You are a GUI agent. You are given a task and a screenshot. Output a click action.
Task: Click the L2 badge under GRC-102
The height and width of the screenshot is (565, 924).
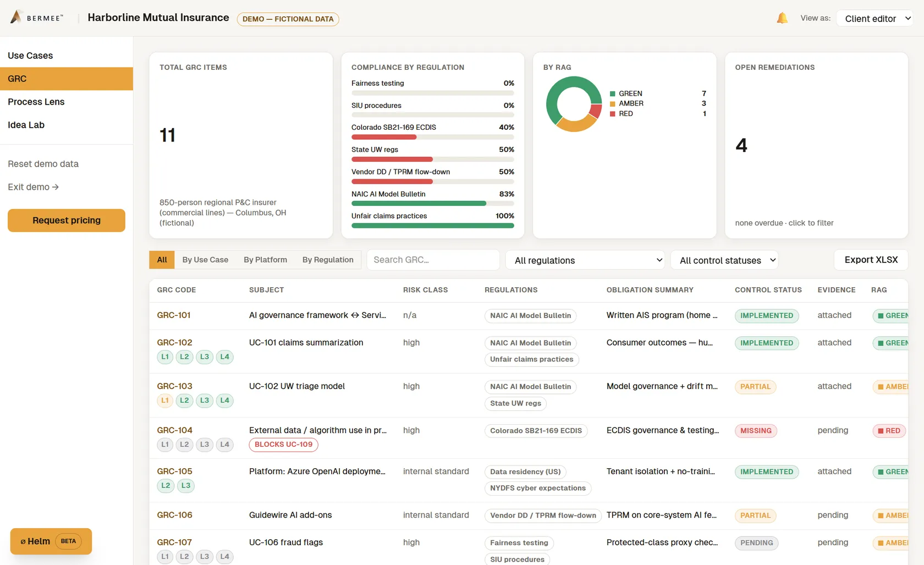pos(184,357)
